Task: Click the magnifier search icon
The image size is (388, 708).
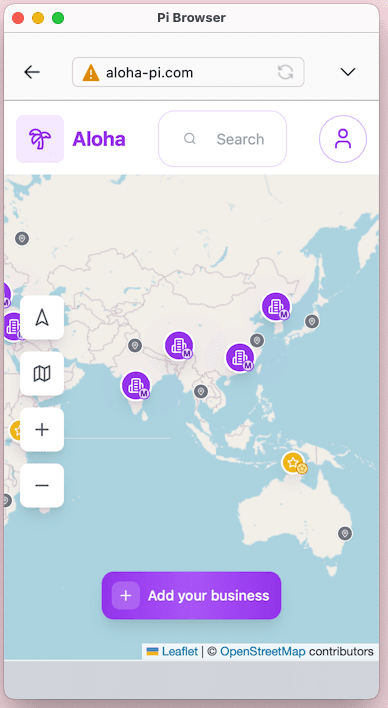Action: 190,139
